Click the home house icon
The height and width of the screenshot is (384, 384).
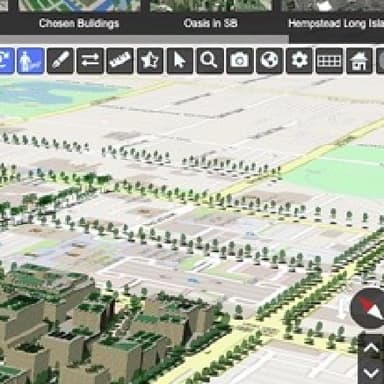(359, 60)
